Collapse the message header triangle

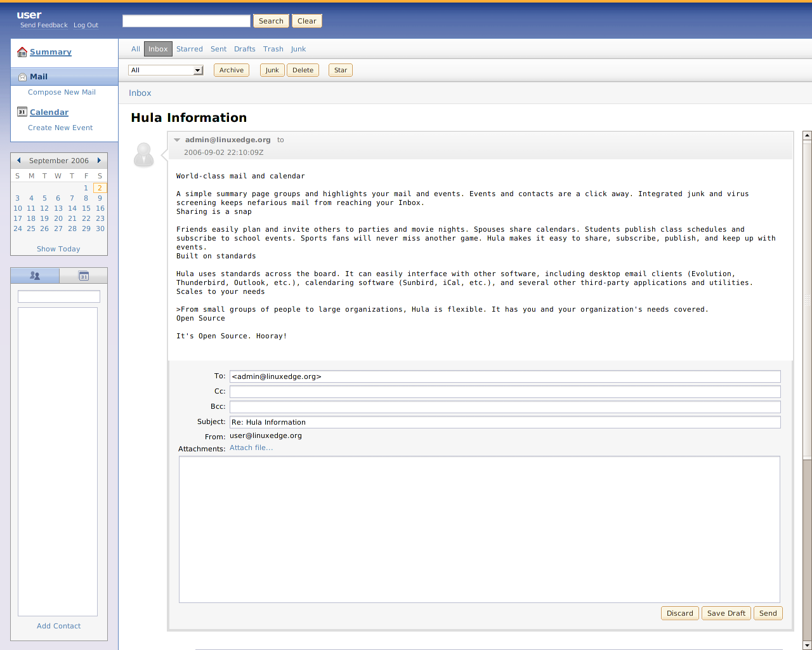(177, 140)
